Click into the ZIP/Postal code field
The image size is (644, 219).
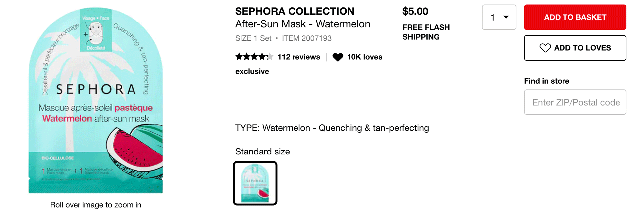click(575, 102)
